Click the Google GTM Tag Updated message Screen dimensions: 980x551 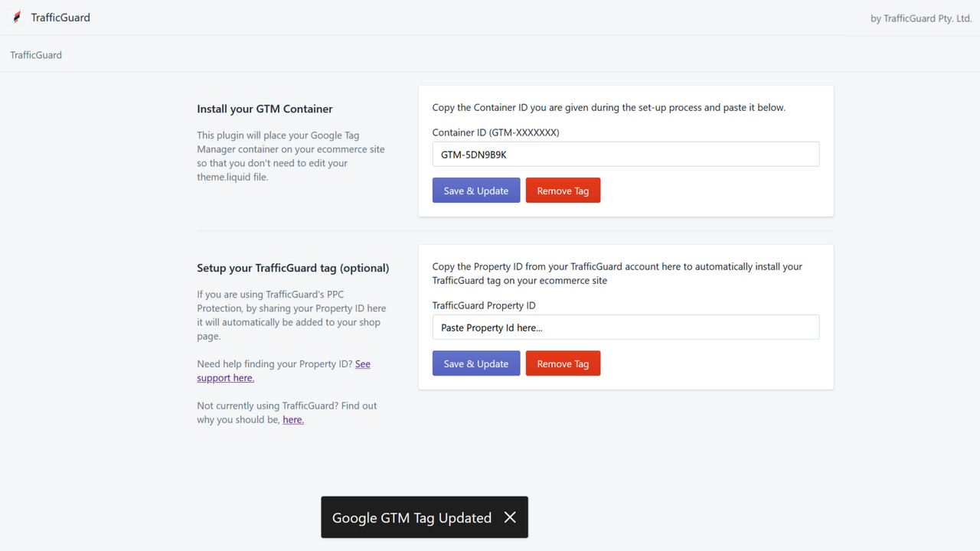point(412,518)
